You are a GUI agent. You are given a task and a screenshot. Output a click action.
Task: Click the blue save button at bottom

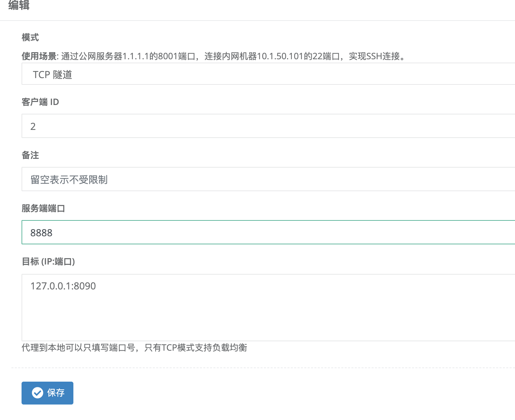pos(47,393)
